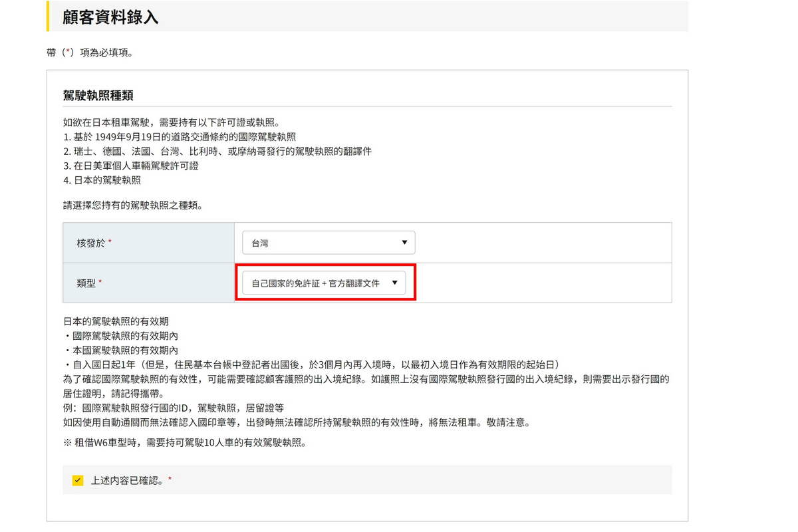
Task: Click the 帶（*）項為必填項 notice
Action: click(89, 53)
